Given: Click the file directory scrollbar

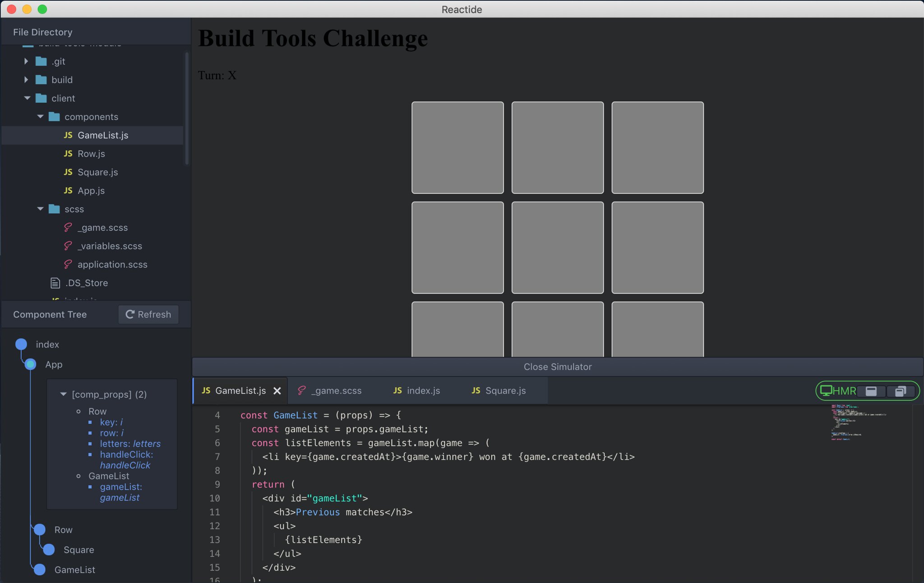Looking at the screenshot, I should [x=187, y=108].
